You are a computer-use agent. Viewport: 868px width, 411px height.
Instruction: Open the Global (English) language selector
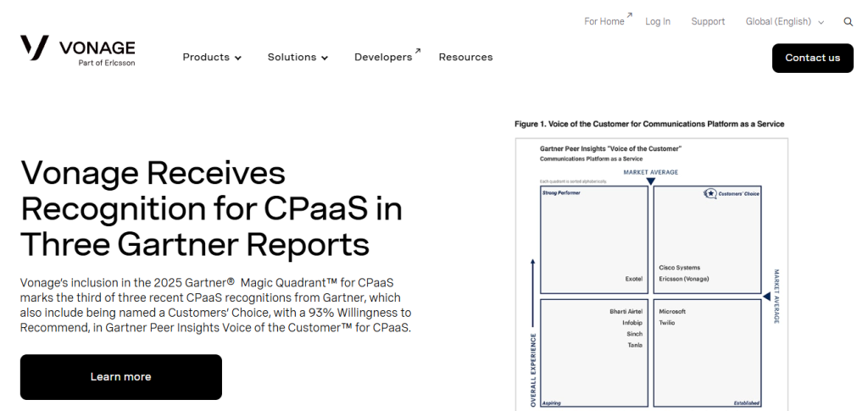(x=784, y=22)
